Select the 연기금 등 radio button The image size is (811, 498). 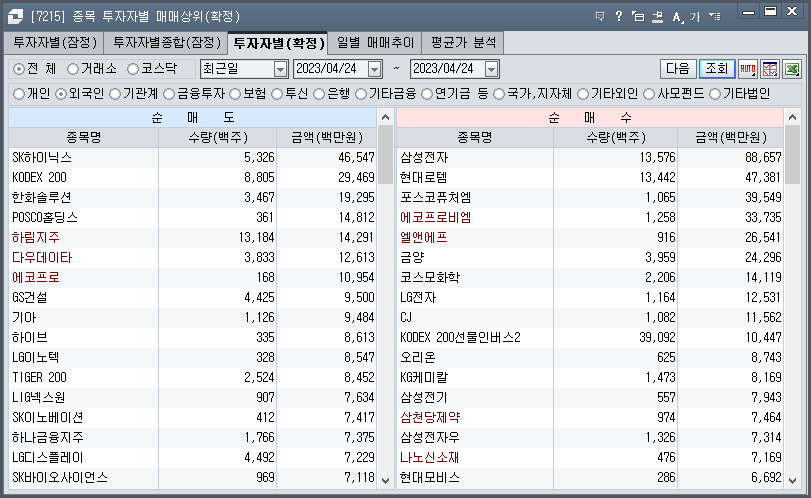pyautogui.click(x=427, y=94)
